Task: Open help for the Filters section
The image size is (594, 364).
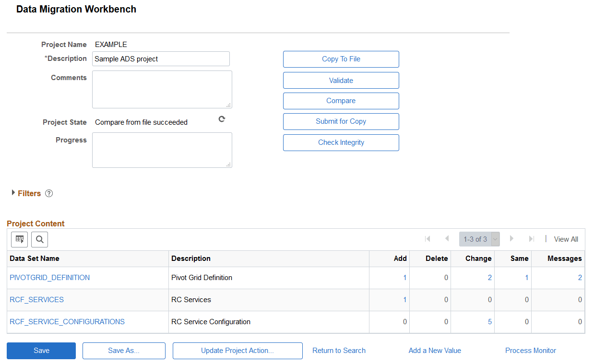Action: [48, 193]
